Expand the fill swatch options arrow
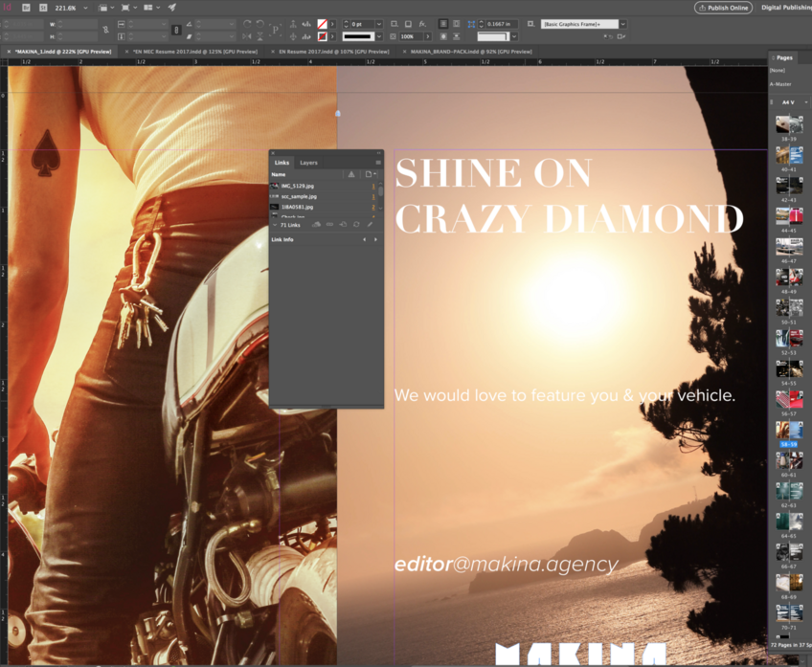The height and width of the screenshot is (667, 812). click(332, 24)
